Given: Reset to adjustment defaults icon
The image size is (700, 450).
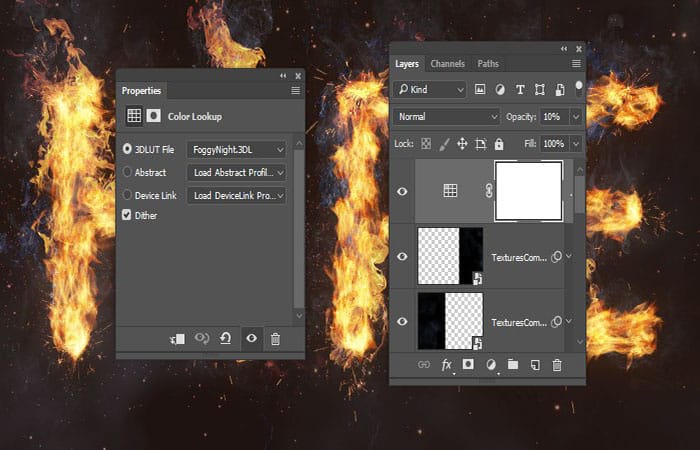Looking at the screenshot, I should [x=226, y=338].
